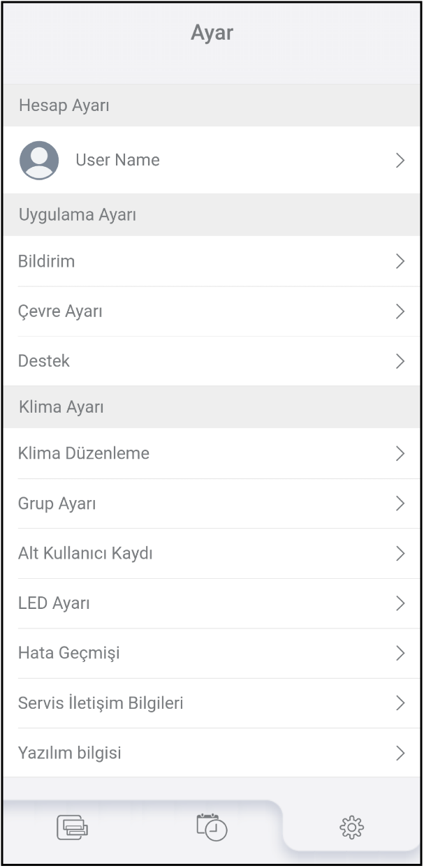This screenshot has width=424, height=868.
Task: Open Alt Kullanıcı Kaydı page
Action: point(85,554)
